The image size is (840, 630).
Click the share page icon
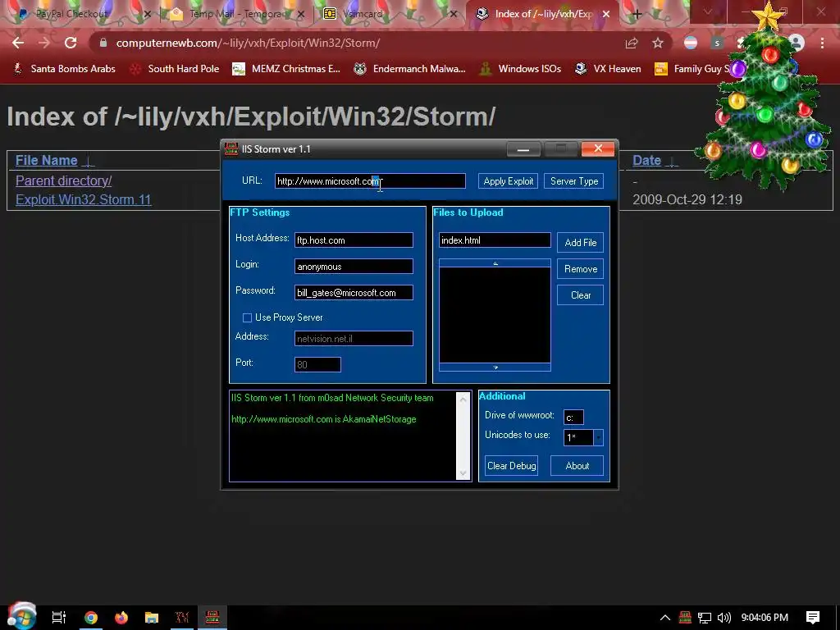(x=632, y=43)
